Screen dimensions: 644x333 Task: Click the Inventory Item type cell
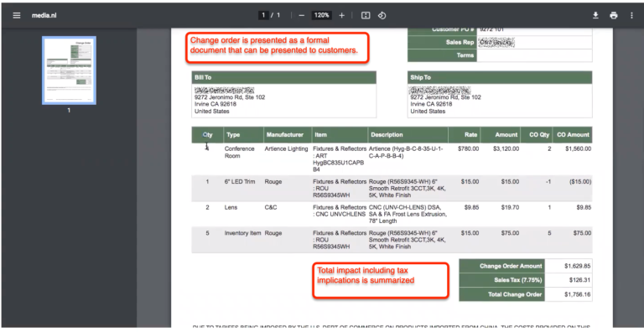(x=242, y=233)
